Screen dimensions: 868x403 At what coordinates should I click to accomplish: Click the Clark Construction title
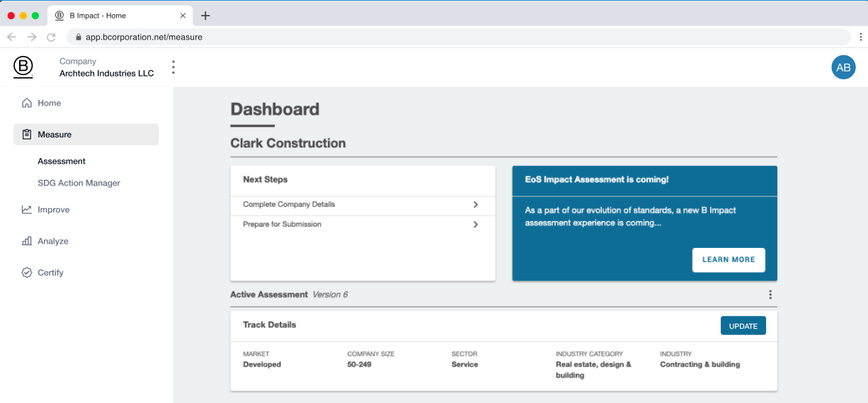288,143
